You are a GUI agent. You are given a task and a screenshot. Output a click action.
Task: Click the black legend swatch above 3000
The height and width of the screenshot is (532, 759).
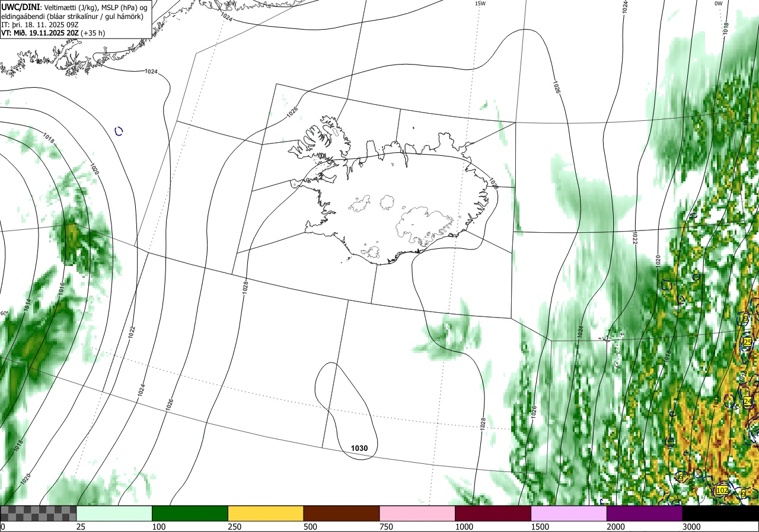(x=720, y=513)
